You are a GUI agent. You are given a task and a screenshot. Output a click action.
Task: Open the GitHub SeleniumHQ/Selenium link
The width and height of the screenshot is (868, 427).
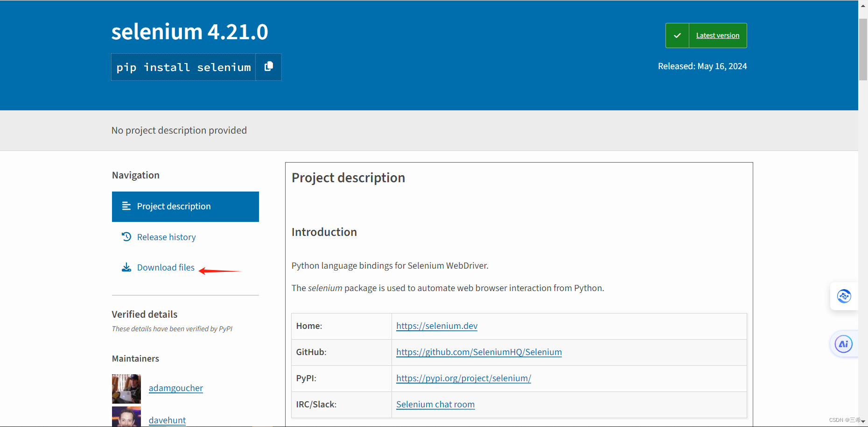tap(479, 352)
